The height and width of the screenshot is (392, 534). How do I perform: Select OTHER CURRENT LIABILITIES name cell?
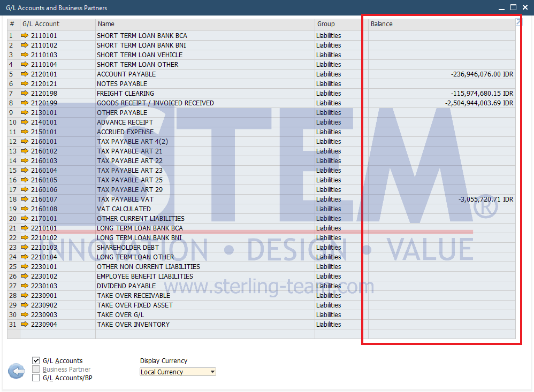(x=205, y=218)
